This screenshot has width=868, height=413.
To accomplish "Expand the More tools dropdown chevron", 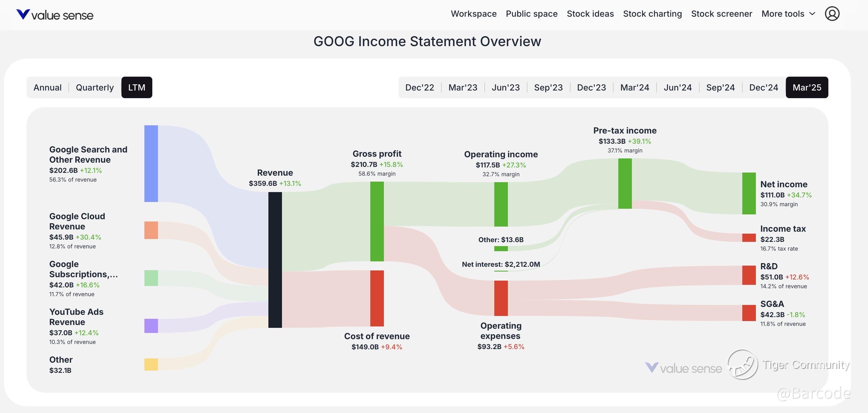I will click(813, 14).
